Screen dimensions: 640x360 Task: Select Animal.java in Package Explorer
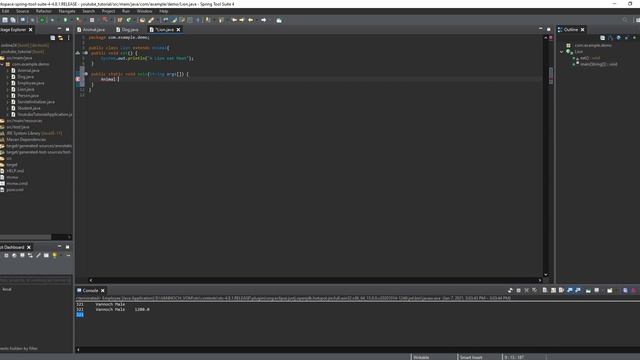pos(28,71)
